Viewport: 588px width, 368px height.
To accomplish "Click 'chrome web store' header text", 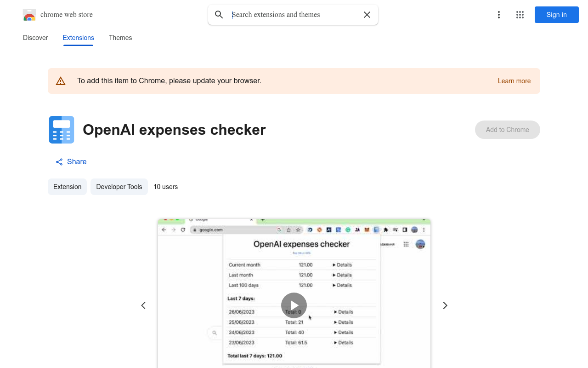I will click(67, 15).
